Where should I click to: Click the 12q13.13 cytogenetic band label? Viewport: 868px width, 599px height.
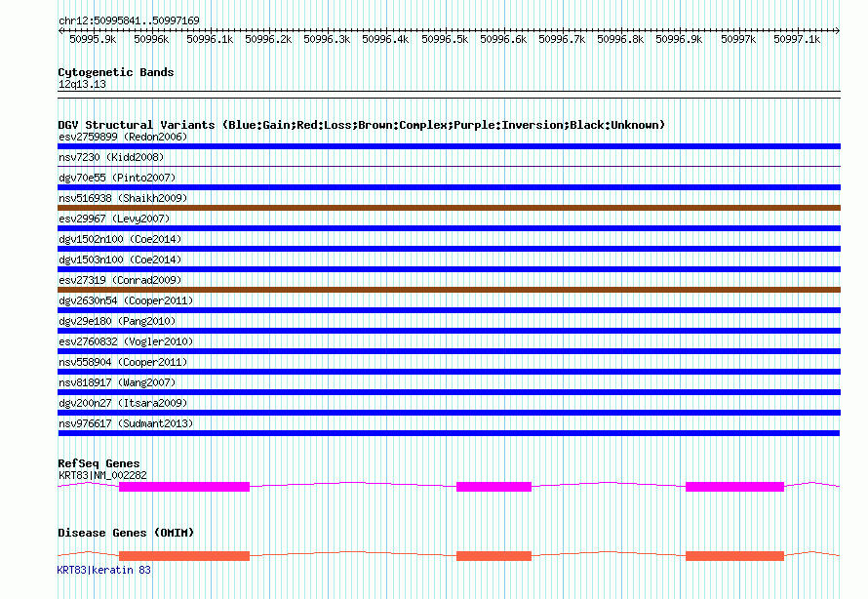(82, 84)
